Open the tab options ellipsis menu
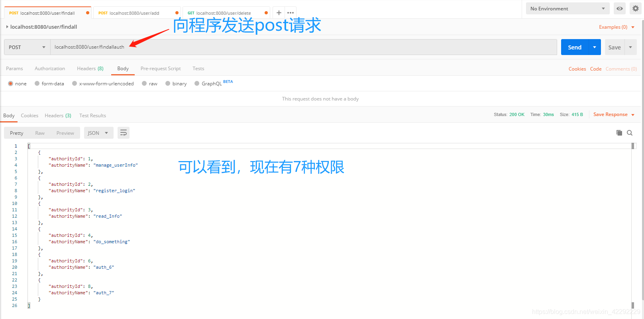Viewport: 644px width, 319px height. 291,13
